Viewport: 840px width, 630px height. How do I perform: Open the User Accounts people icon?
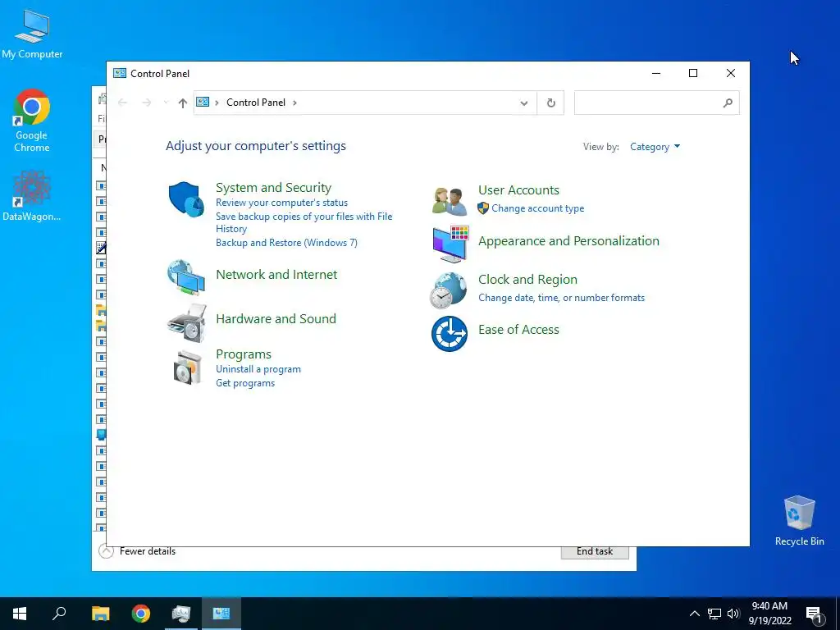pos(449,201)
